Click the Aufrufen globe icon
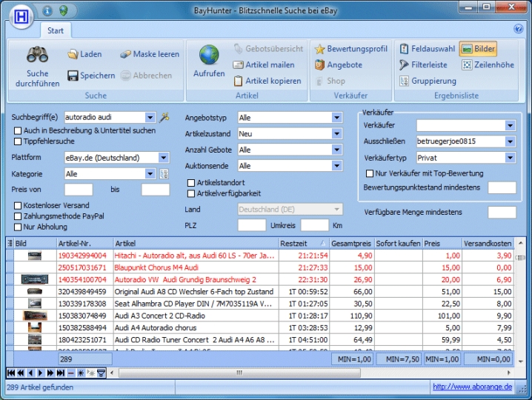Image resolution: width=532 pixels, height=400 pixels. tap(209, 56)
